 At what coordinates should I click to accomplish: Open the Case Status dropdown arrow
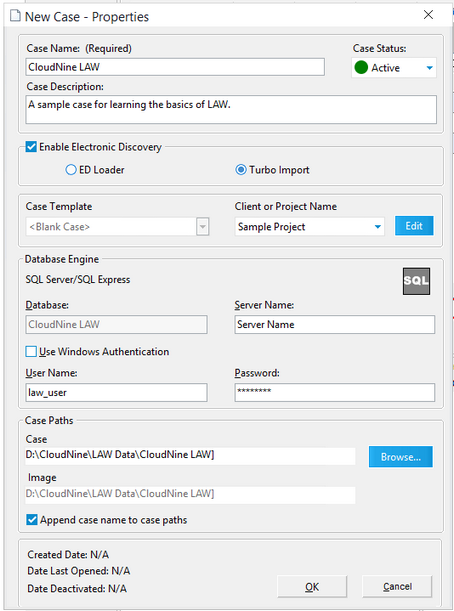pos(429,68)
